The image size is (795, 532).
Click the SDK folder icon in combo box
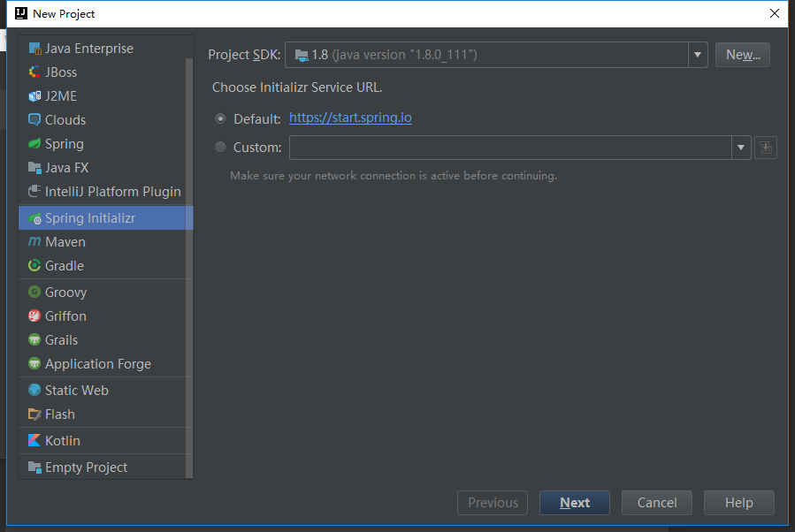[x=302, y=55]
